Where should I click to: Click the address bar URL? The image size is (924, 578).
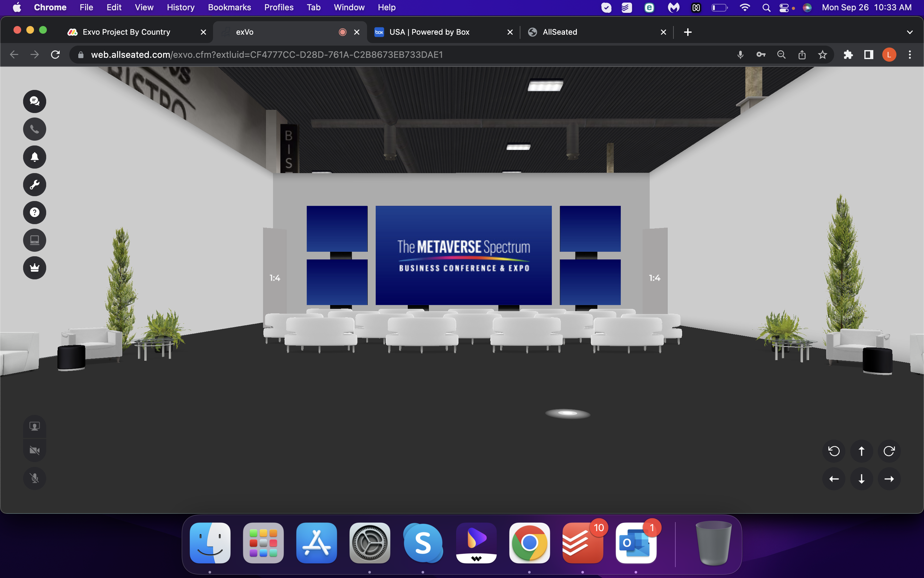(267, 55)
